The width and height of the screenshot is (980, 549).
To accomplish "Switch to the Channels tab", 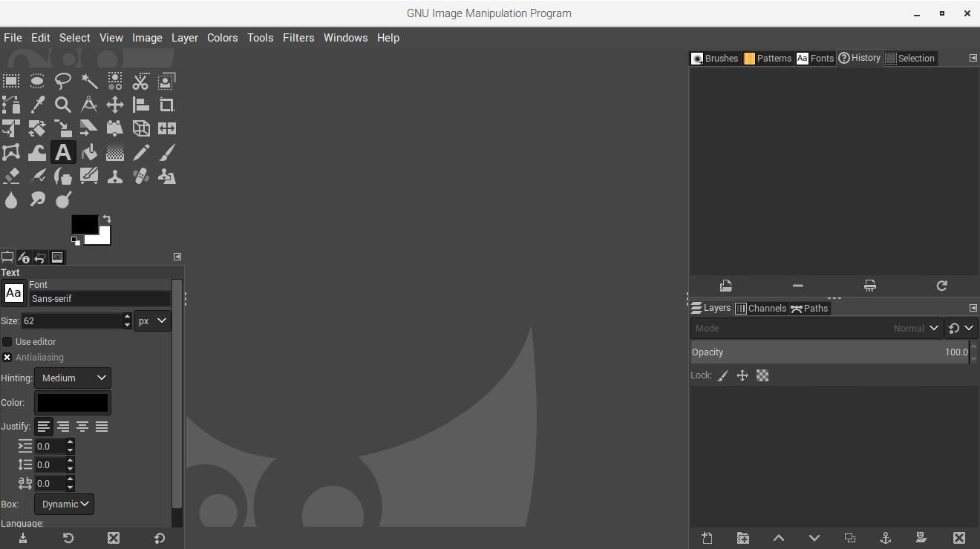I will (760, 308).
